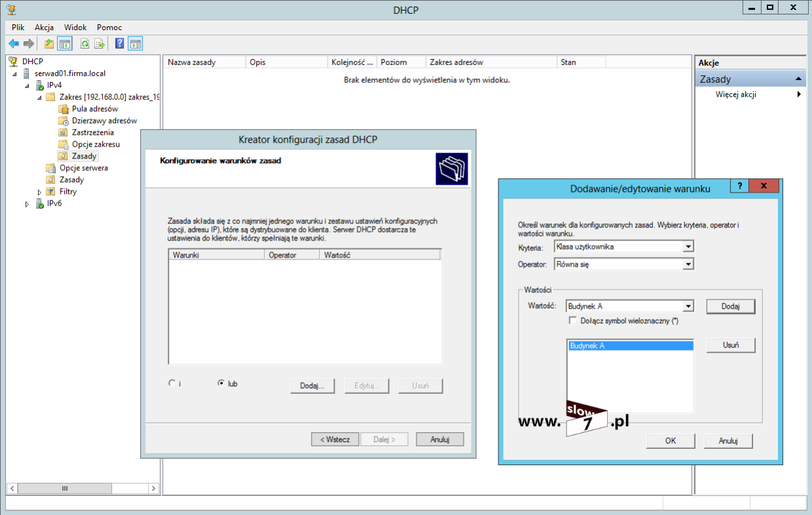Viewport: 812px width, 515px height.
Task: Click OK in the condition dialog
Action: click(x=670, y=441)
